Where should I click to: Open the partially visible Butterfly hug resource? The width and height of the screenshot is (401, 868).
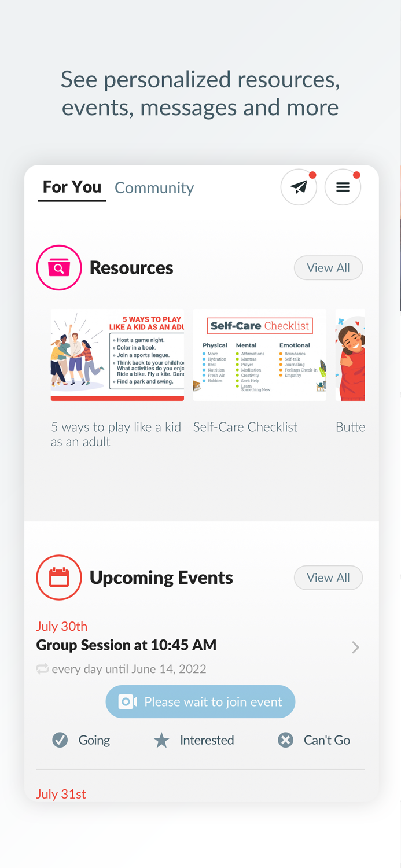(x=350, y=355)
